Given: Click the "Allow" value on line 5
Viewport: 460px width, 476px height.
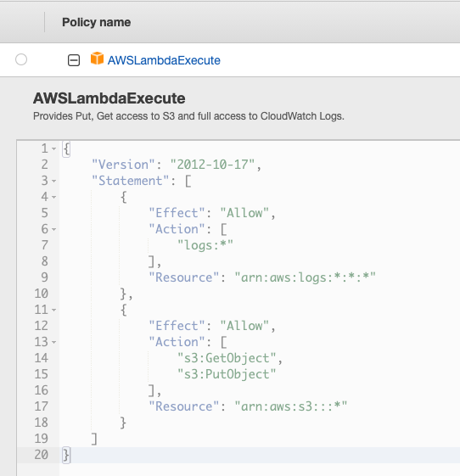Looking at the screenshot, I should (244, 213).
